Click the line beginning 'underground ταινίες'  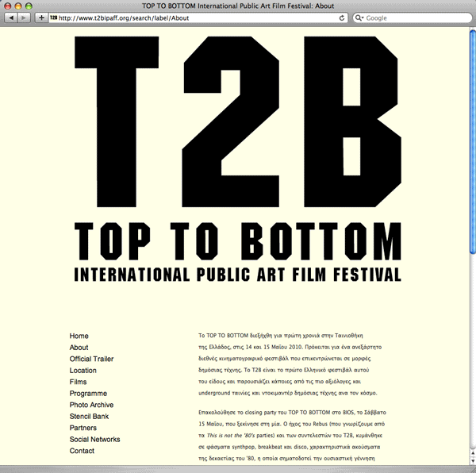[288, 393]
